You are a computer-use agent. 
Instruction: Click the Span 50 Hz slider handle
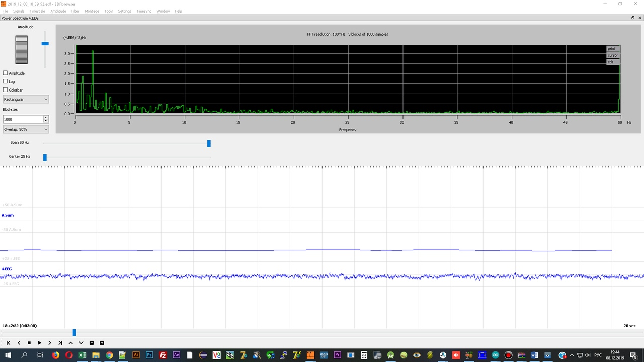pos(209,144)
